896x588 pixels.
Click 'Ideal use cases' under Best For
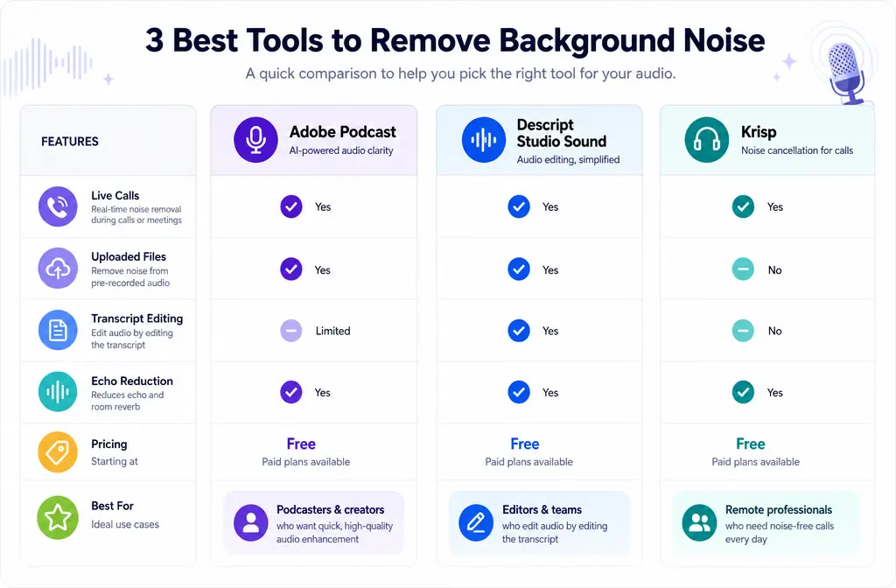tap(125, 525)
